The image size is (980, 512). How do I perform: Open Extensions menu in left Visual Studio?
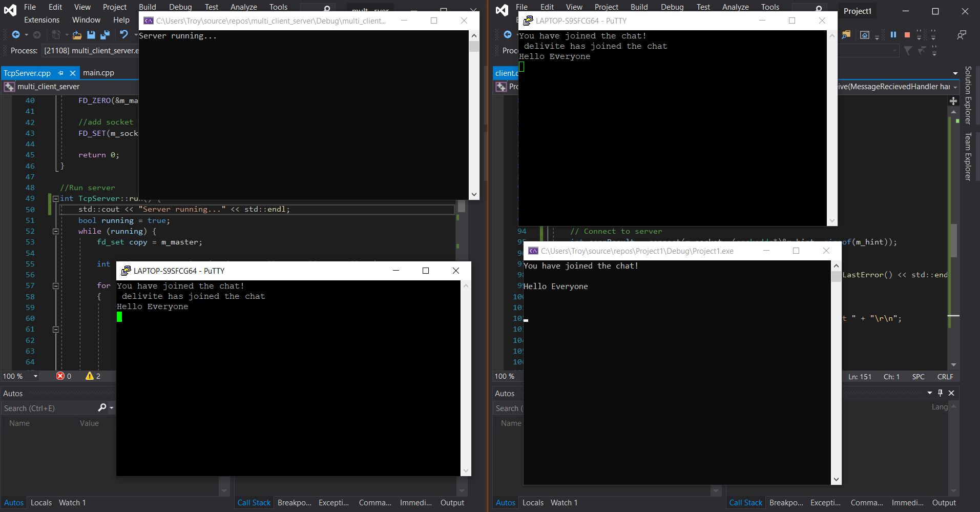click(x=42, y=19)
